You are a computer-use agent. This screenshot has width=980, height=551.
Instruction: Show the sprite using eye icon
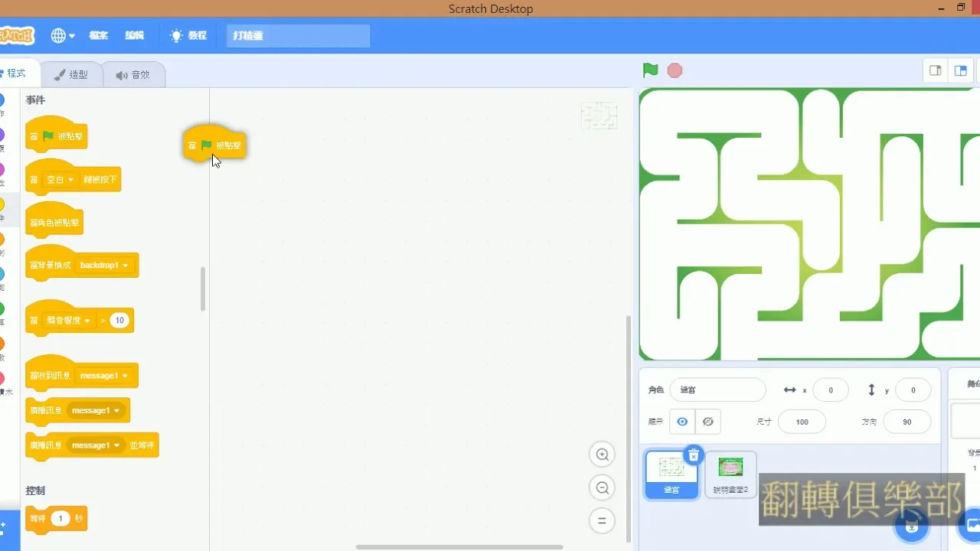point(682,422)
